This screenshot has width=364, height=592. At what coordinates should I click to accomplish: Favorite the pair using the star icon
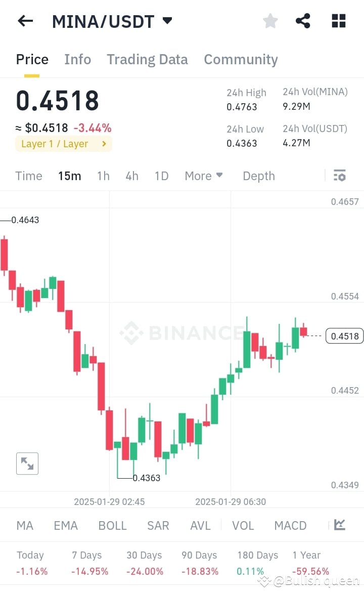coord(270,21)
